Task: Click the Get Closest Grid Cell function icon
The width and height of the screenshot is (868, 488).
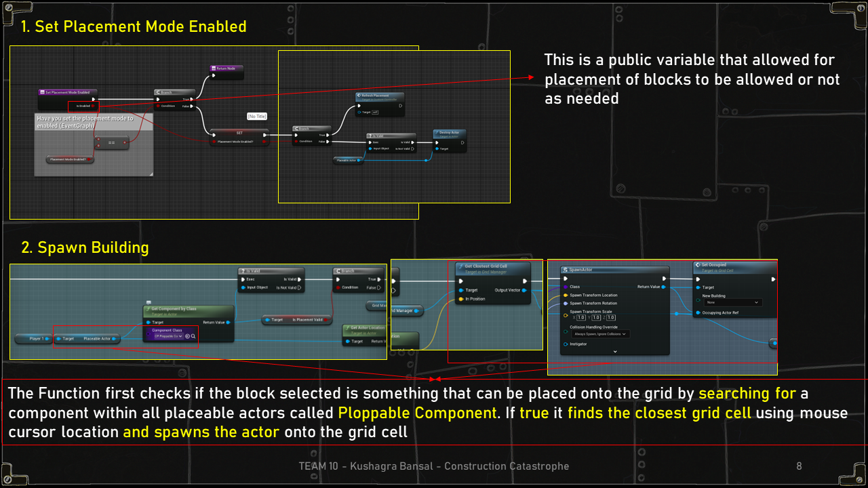Action: (460, 267)
